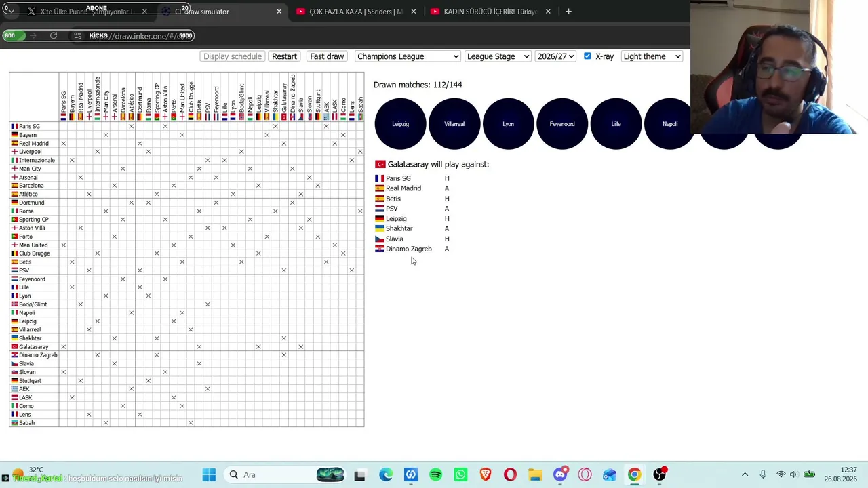Open the League Stage dropdown
Viewport: 868px width, 488px height.
point(498,56)
